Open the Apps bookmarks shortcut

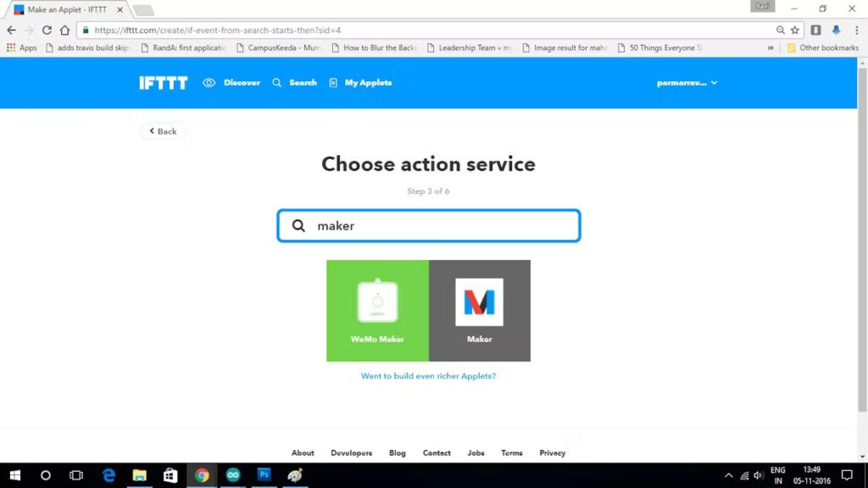(21, 48)
